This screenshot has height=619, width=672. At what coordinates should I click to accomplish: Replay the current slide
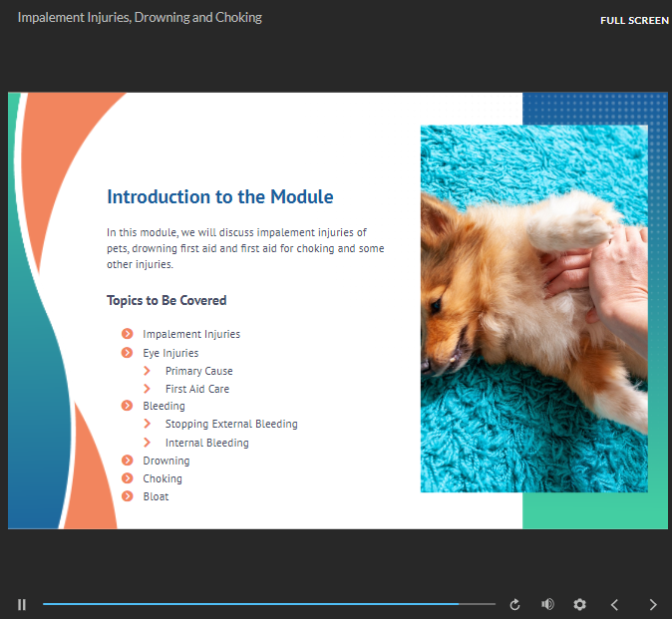click(x=514, y=604)
